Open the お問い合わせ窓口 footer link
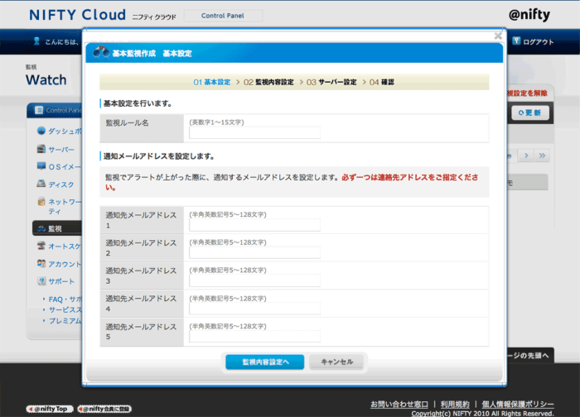This screenshot has height=417, width=580. pos(399,404)
